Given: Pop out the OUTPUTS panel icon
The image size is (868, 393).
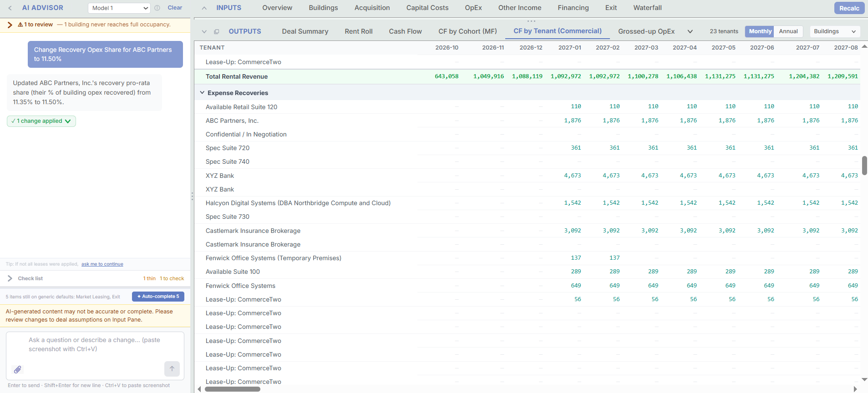Looking at the screenshot, I should click(x=217, y=31).
